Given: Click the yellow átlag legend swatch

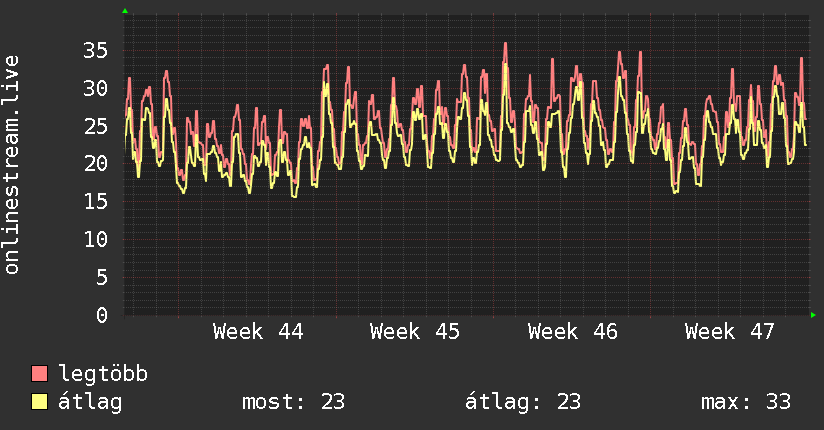Looking at the screenshot, I should pos(39,401).
